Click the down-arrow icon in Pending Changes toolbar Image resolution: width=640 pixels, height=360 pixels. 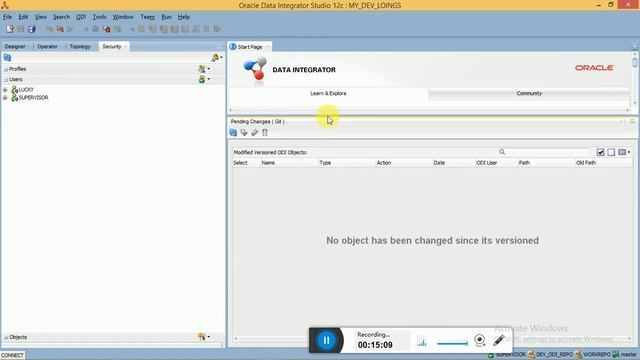(244, 132)
